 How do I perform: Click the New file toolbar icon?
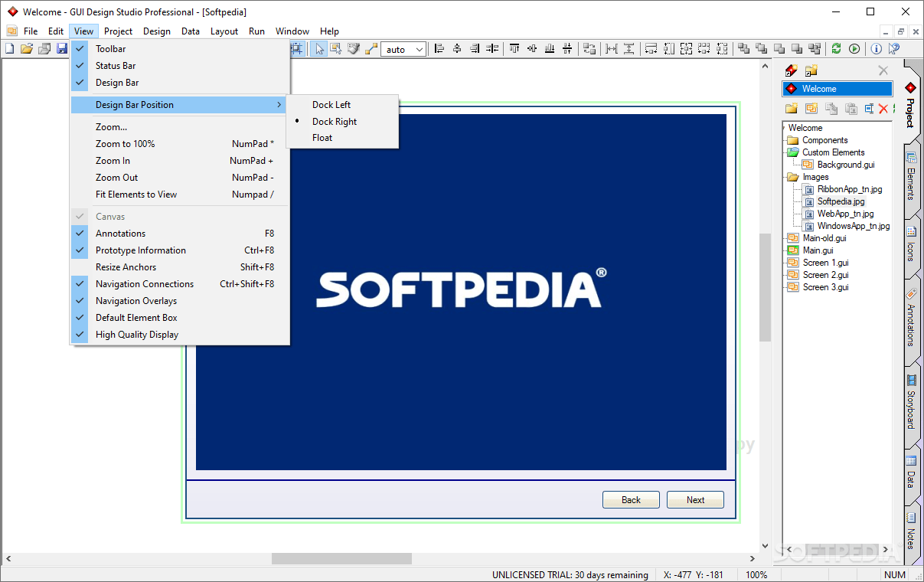coord(9,49)
